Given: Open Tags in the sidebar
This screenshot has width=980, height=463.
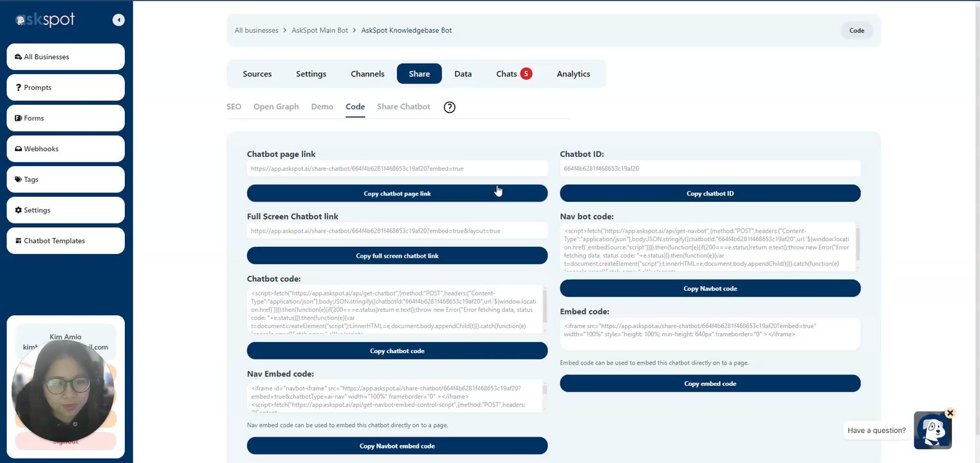Looking at the screenshot, I should point(66,179).
